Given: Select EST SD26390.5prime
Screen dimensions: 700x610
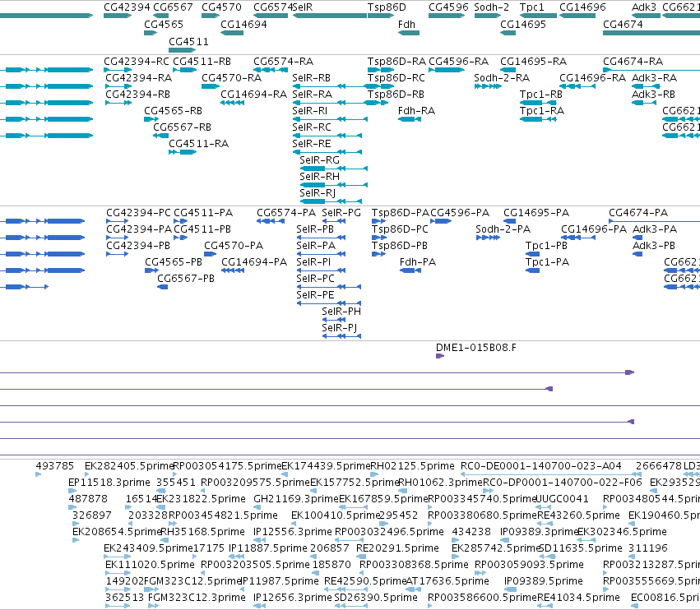Looking at the screenshot, I should tap(376, 597).
